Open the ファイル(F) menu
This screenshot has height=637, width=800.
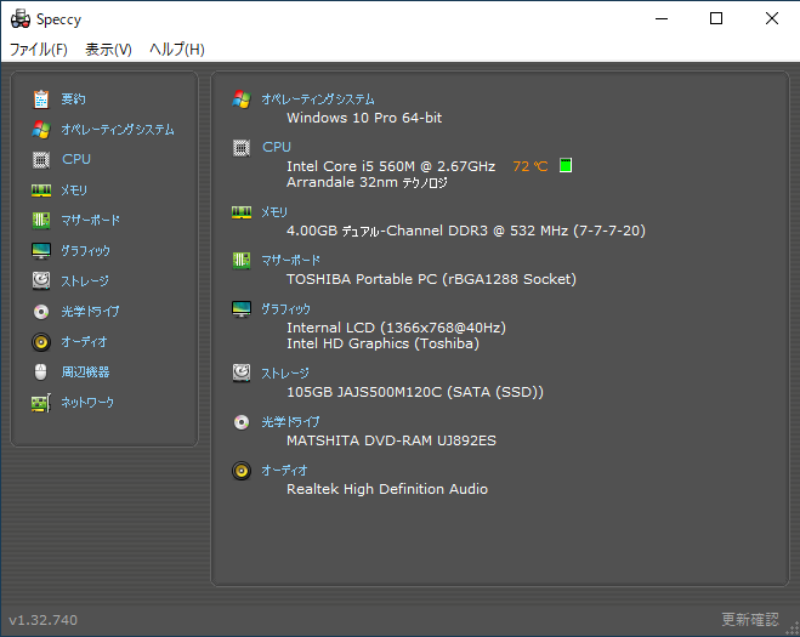pyautogui.click(x=39, y=49)
